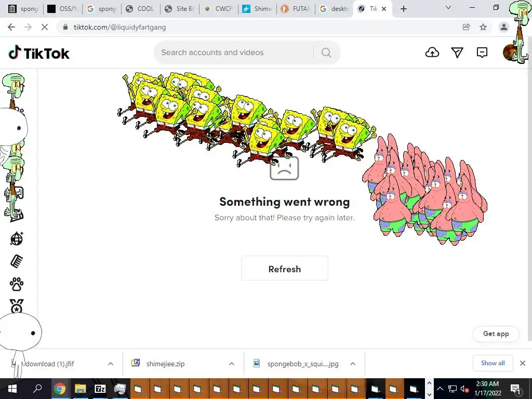Screen dimensions: 532x399
Task: Open downloaded download (1).jfif file
Action: coord(49,364)
